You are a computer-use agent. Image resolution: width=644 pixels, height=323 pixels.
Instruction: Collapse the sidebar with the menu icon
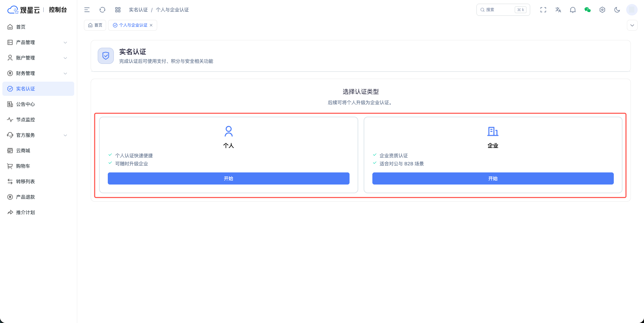coord(87,10)
